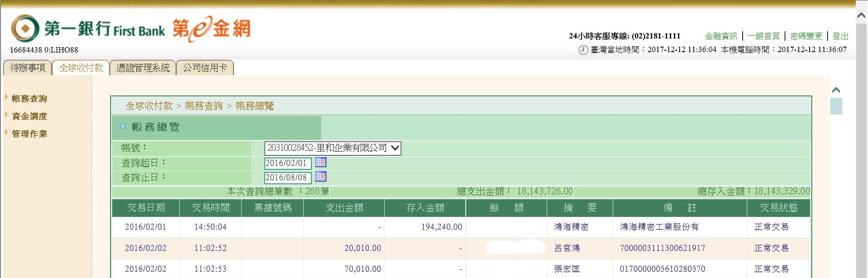Viewport: 868px width, 278px height.
Task: Click 摘要 column header
Action: [580, 208]
